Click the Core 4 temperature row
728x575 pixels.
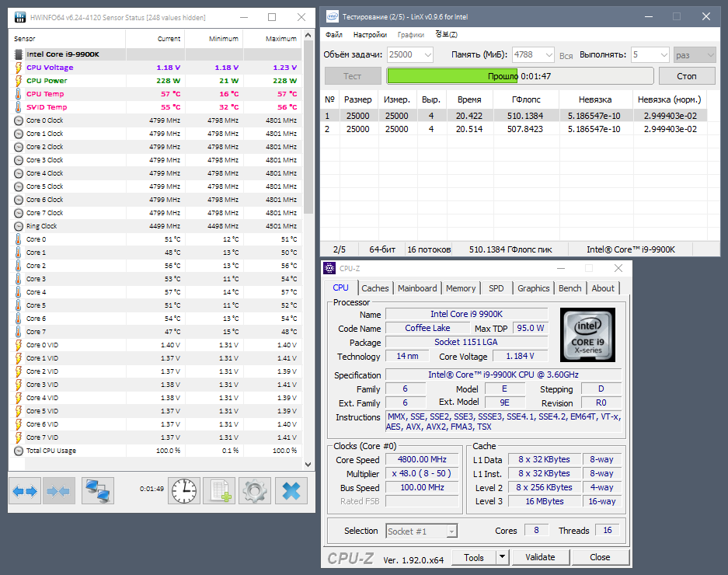[x=155, y=292]
